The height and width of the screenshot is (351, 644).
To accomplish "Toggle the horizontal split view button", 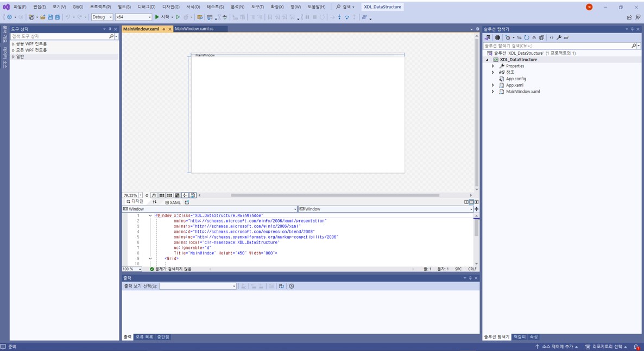I will coord(471,202).
